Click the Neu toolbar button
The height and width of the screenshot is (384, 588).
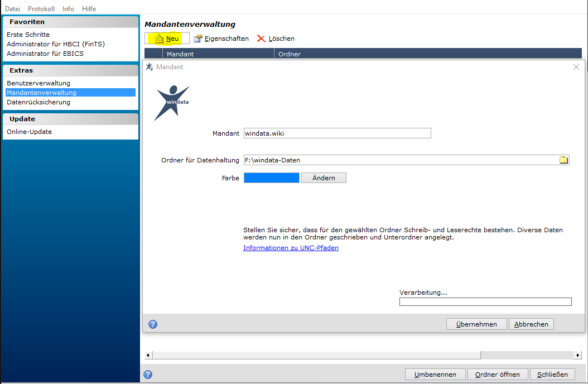(167, 39)
